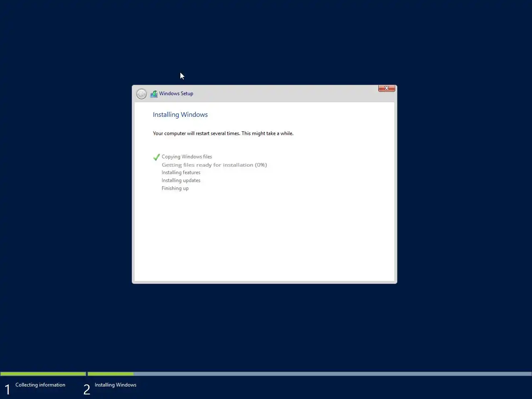Click the 'Installing Windows' stage label at bottom
The width and height of the screenshot is (532, 399).
click(x=116, y=385)
